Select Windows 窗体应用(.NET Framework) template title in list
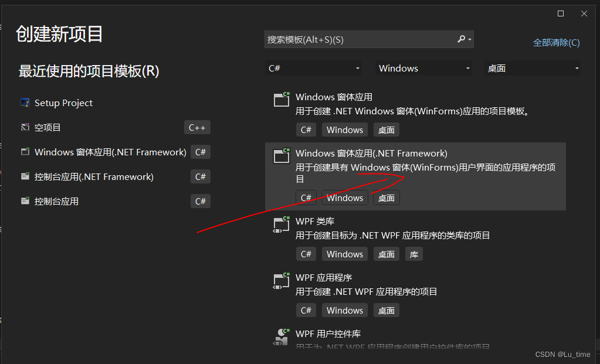Screen dimensions: 600x364 coord(371,153)
